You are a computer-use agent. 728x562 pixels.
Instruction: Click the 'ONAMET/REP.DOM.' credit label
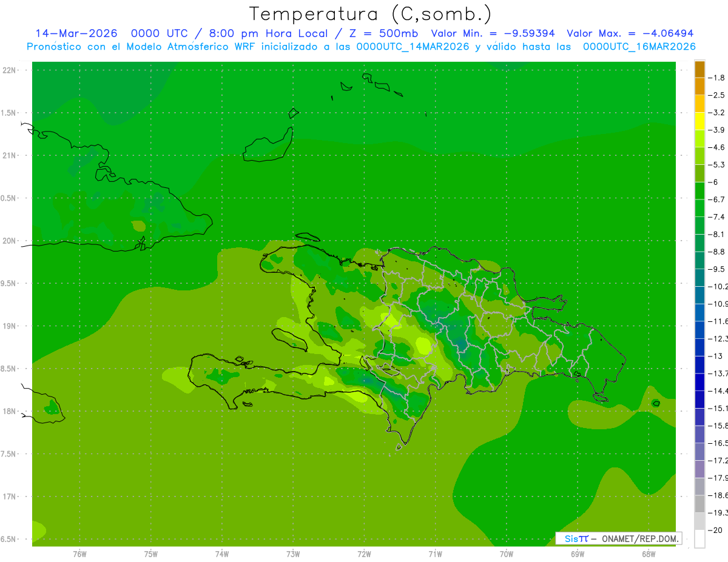click(x=639, y=538)
